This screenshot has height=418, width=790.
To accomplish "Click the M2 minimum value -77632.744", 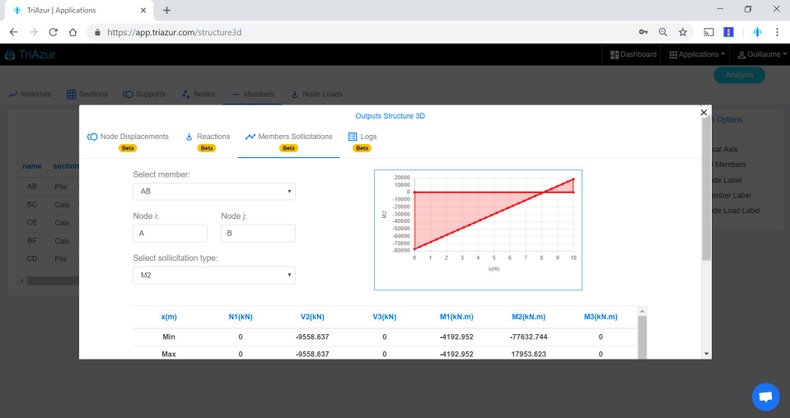I will click(529, 337).
